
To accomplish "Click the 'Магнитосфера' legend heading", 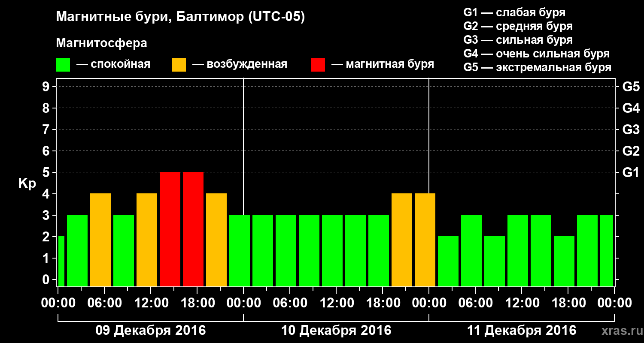I will [x=101, y=44].
